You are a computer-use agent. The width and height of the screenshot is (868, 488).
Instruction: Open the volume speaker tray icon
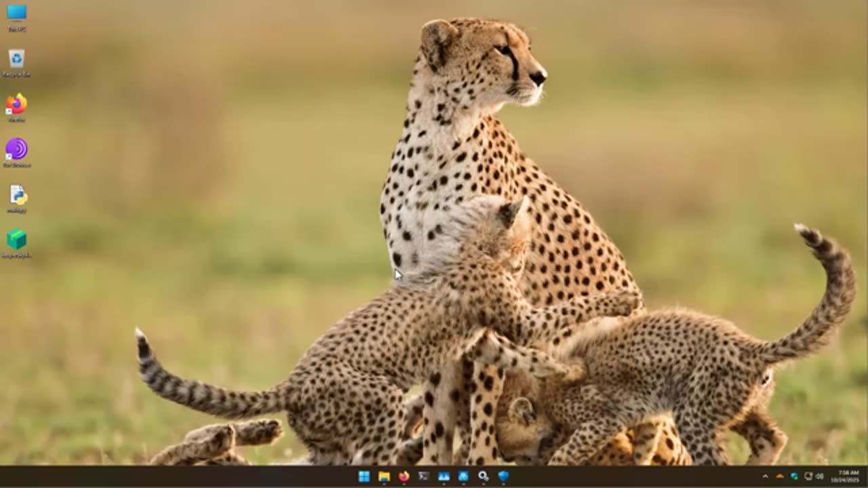pyautogui.click(x=820, y=476)
